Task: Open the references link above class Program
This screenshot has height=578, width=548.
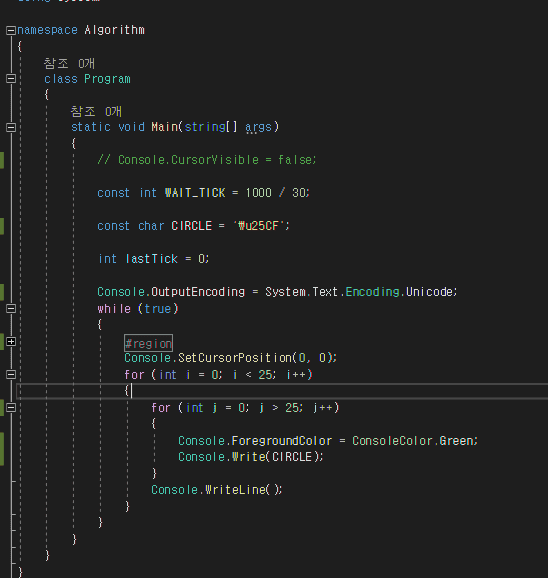Action: pyautogui.click(x=69, y=63)
